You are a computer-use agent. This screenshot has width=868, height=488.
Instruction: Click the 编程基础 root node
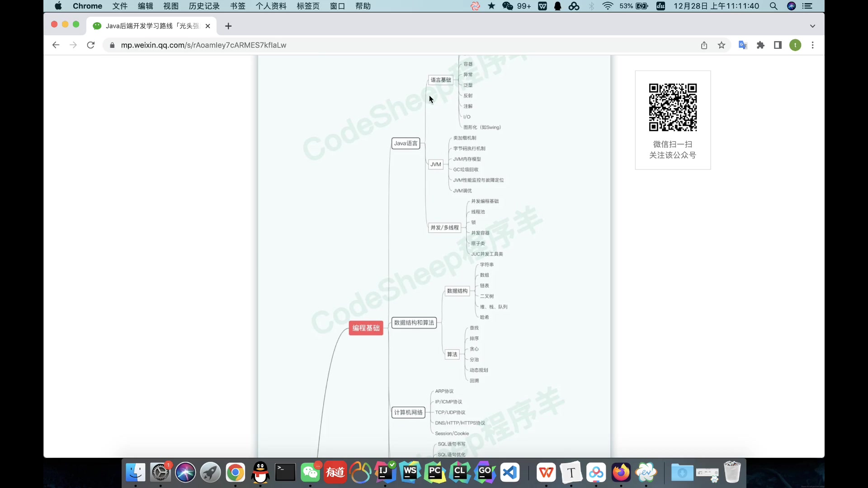pos(366,328)
